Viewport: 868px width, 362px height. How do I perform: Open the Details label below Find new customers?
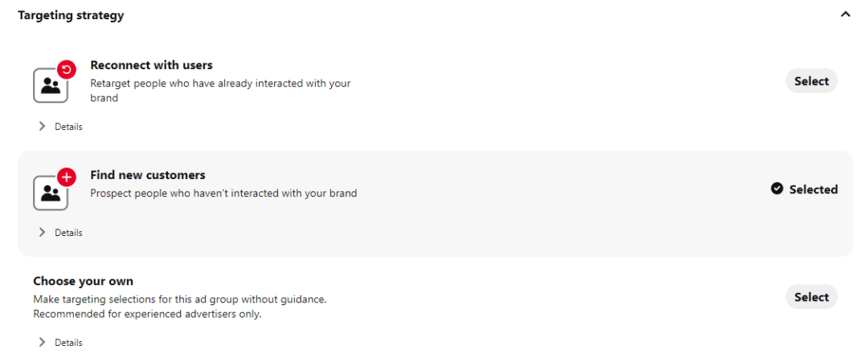click(x=68, y=233)
